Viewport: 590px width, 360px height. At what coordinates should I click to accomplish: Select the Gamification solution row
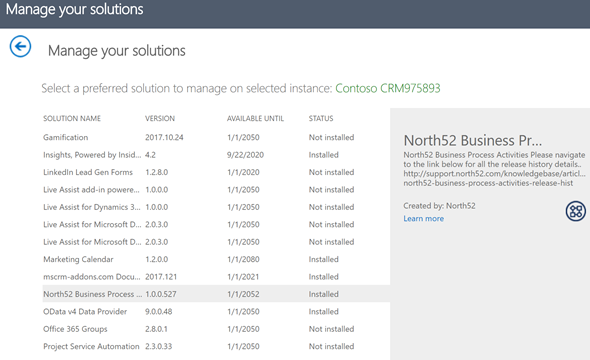(x=216, y=137)
